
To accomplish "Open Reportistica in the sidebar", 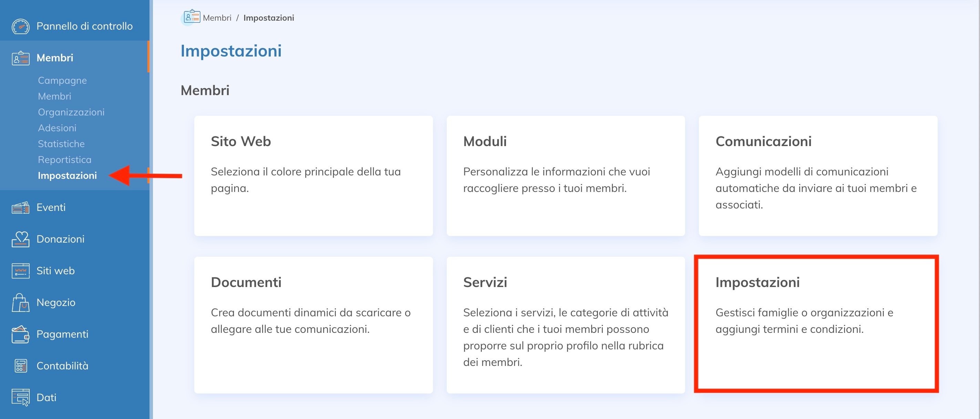I will (x=65, y=160).
